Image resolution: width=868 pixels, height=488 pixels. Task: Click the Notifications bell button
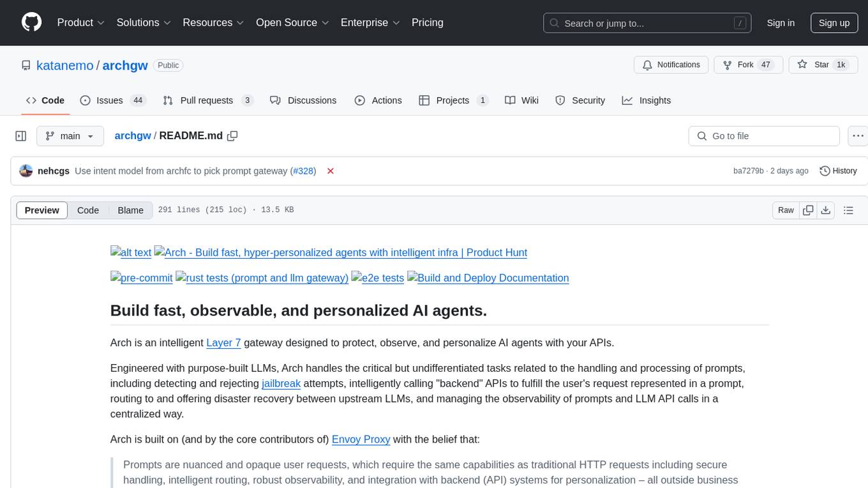coord(671,65)
